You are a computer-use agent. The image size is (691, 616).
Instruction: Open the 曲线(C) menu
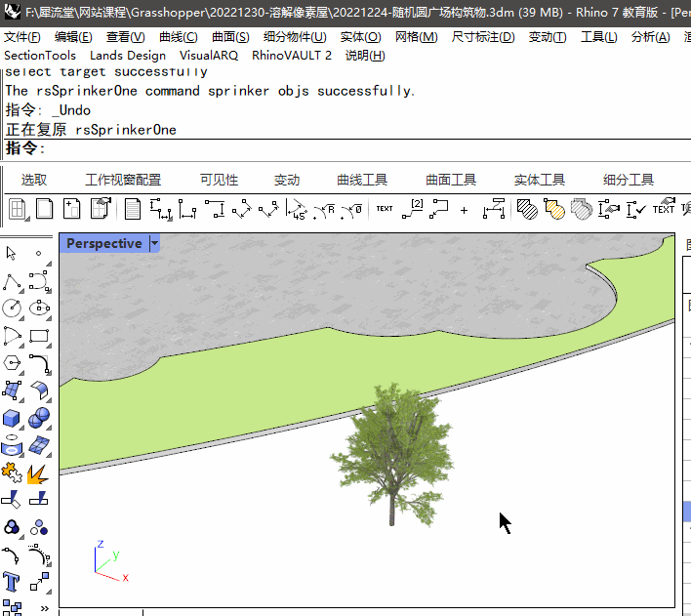178,37
